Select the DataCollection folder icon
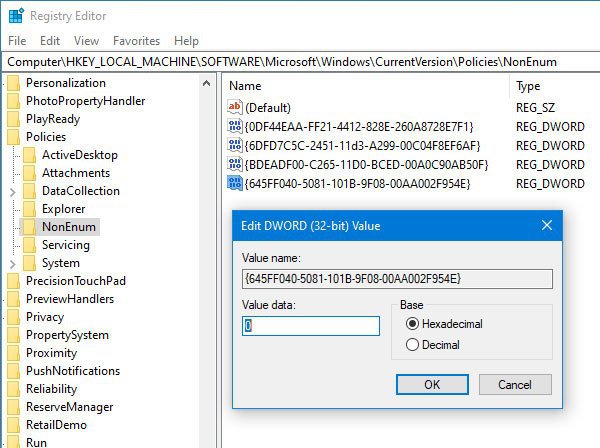Image resolution: width=600 pixels, height=448 pixels. point(29,191)
